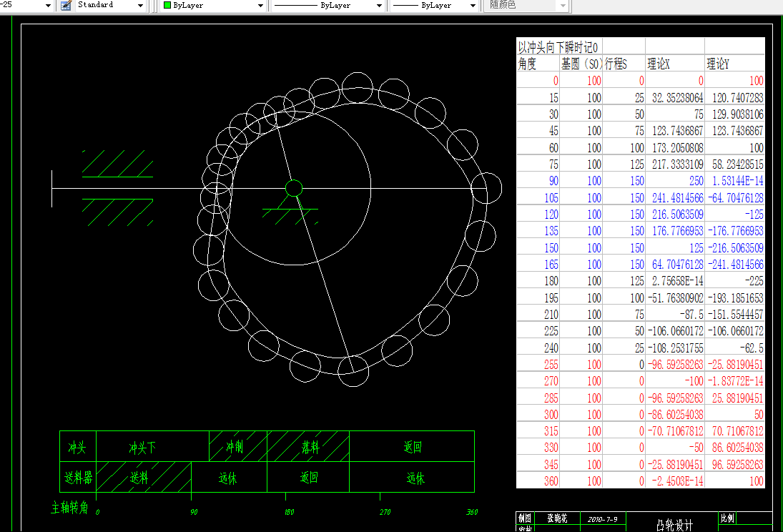Select the 以冲头向下瞬时记0 table title
The image size is (783, 532).
pos(557,47)
